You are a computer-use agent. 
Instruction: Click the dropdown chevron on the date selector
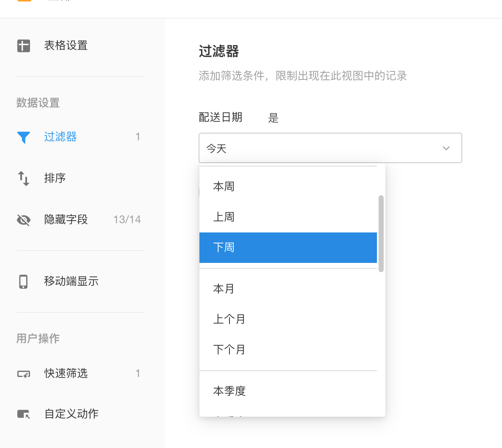446,148
